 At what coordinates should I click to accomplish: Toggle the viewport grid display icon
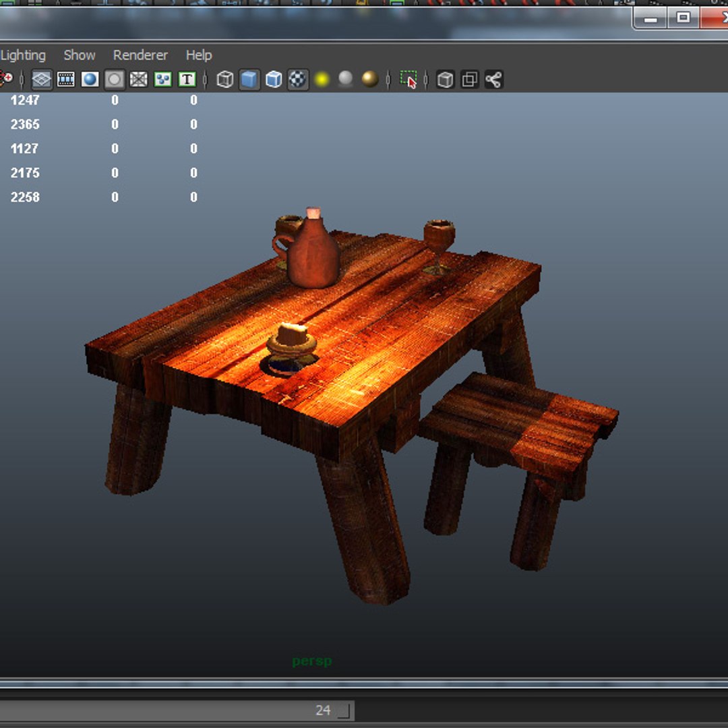coord(41,80)
